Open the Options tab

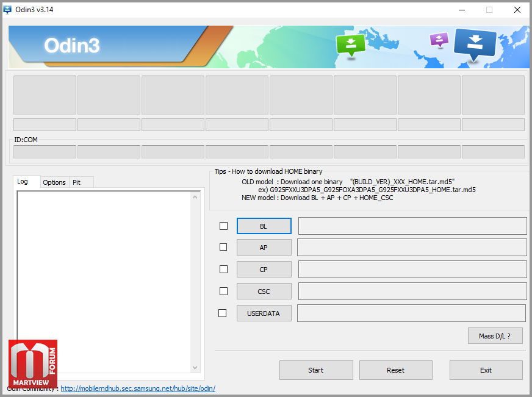pos(54,182)
